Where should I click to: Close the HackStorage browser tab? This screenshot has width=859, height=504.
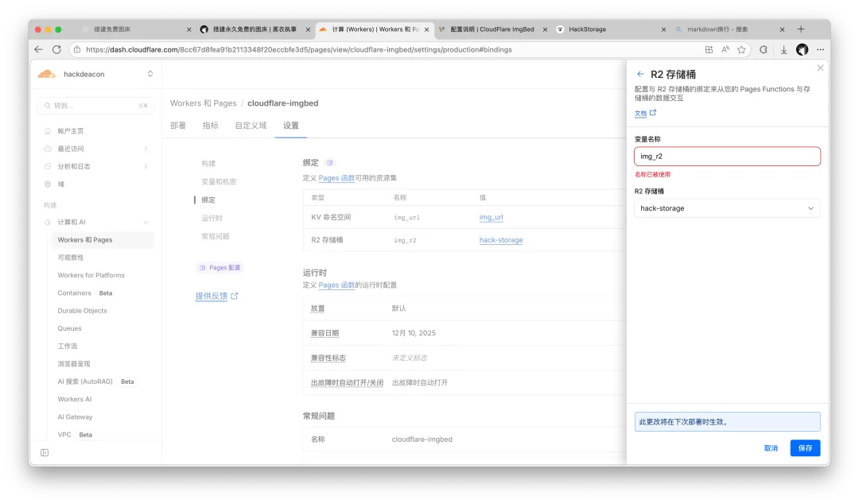(x=663, y=29)
